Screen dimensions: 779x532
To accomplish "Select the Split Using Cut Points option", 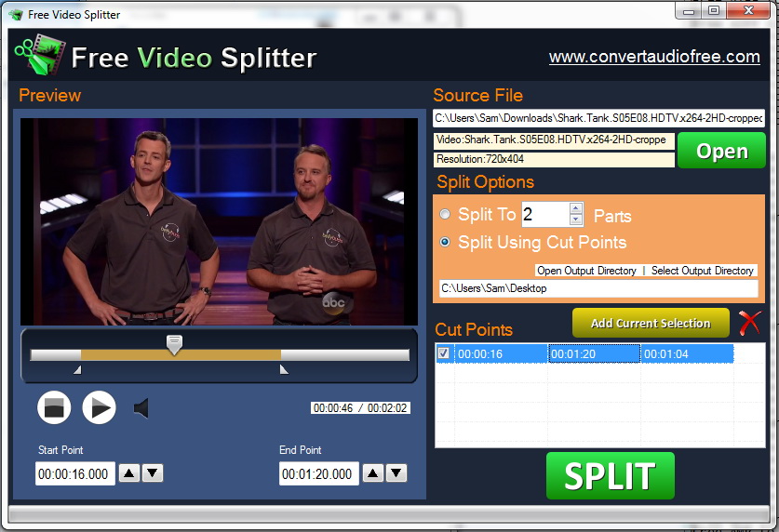I will [x=445, y=242].
